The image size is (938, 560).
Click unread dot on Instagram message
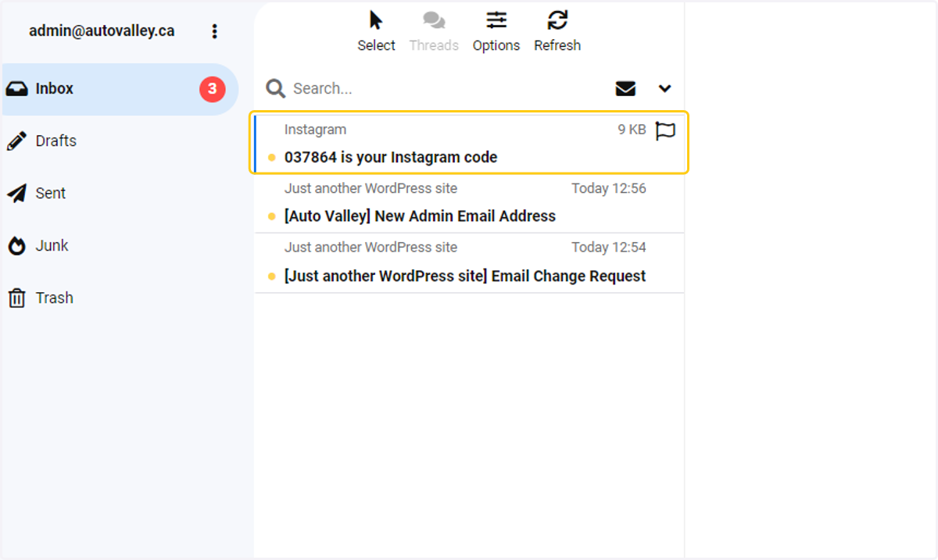(271, 158)
